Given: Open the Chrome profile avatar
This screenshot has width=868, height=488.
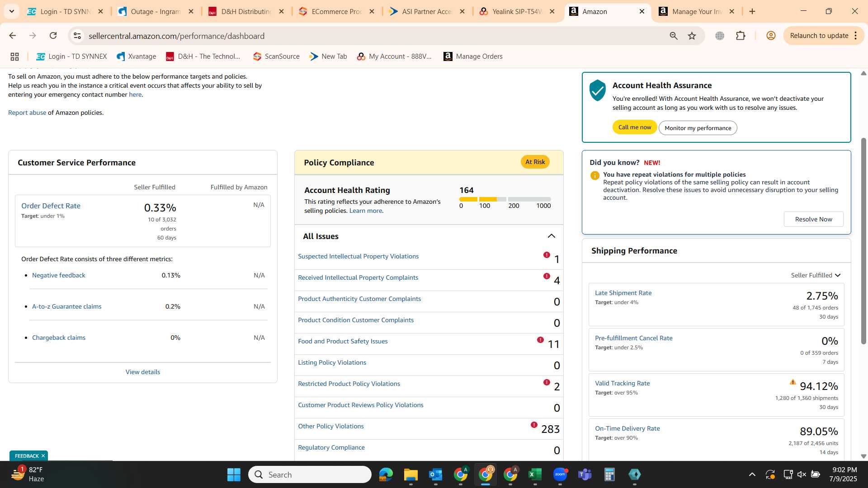Looking at the screenshot, I should pos(771,36).
